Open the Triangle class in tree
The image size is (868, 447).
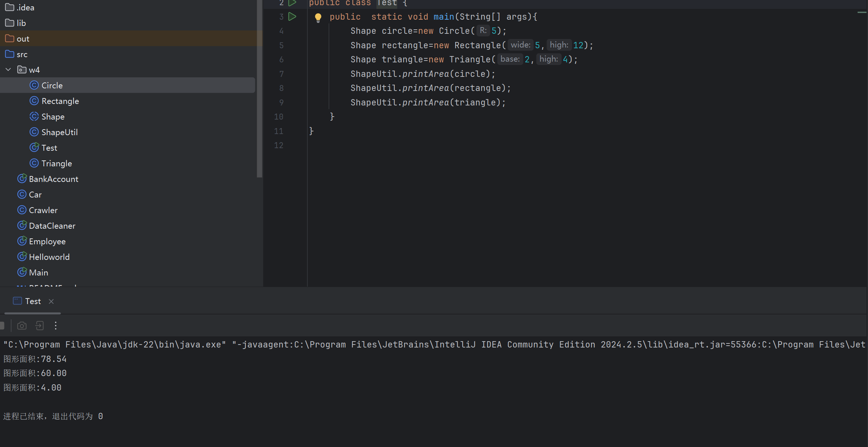[56, 163]
